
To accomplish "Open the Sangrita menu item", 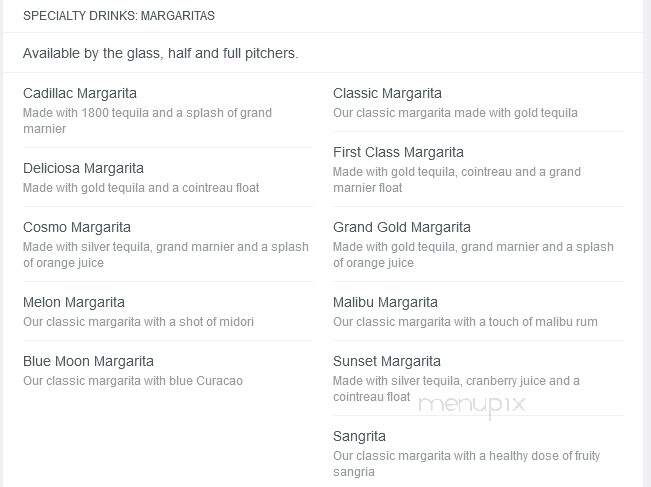I will click(x=359, y=437).
